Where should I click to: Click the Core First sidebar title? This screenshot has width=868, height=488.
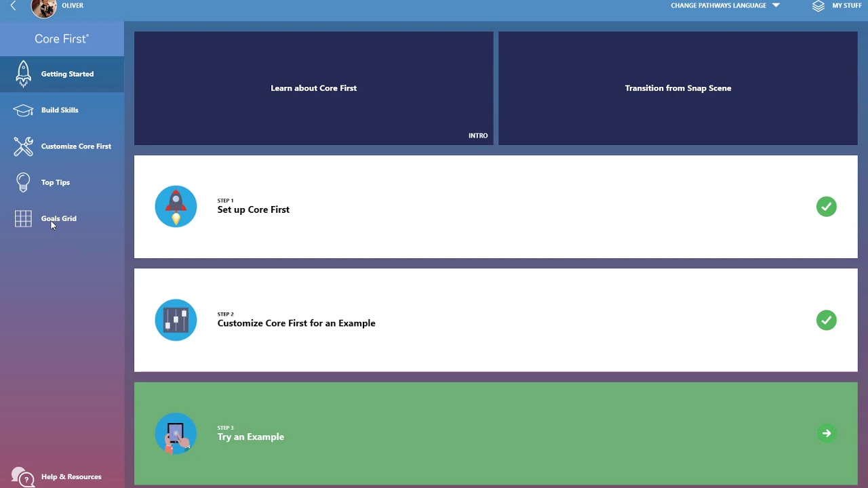(62, 39)
